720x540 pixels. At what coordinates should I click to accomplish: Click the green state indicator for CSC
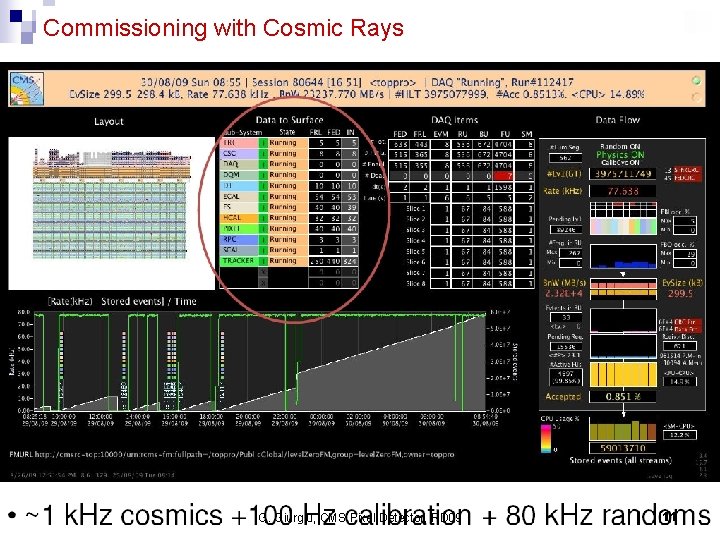(263, 154)
